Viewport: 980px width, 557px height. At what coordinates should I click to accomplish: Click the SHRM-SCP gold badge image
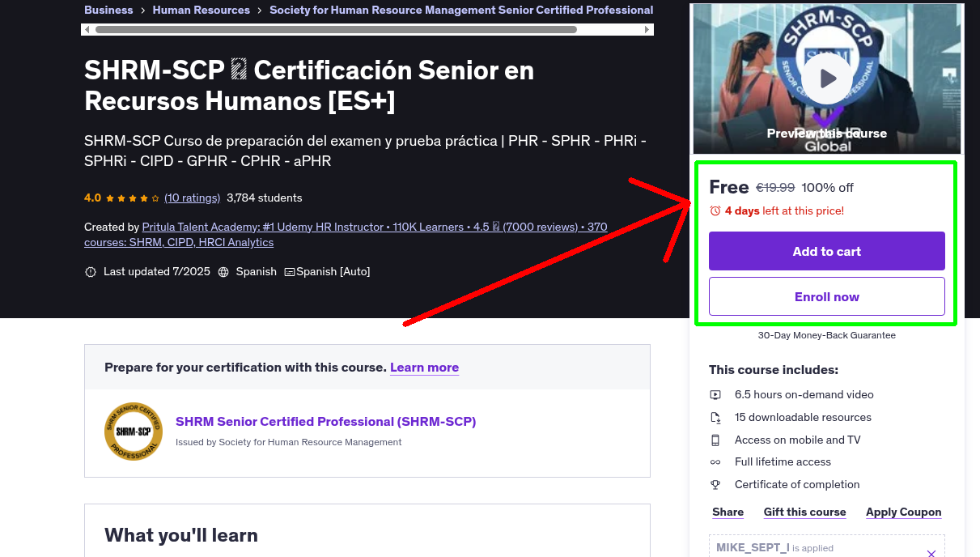(x=134, y=432)
